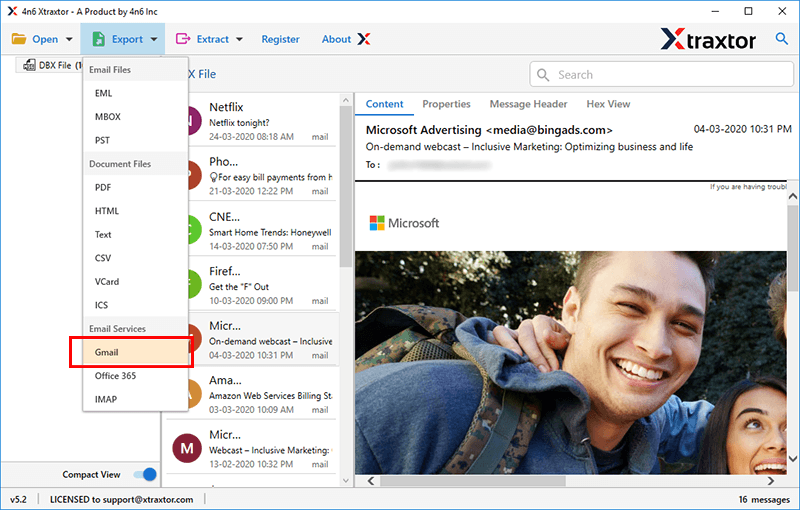Click preview horizontal scroll-right arrow
This screenshot has width=800, height=510.
tap(770, 481)
